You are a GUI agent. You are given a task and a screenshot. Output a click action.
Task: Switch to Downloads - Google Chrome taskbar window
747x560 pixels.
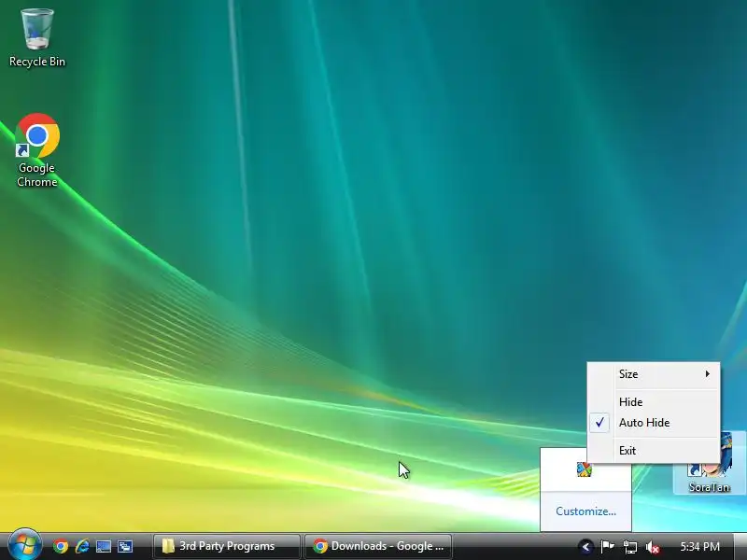click(378, 546)
